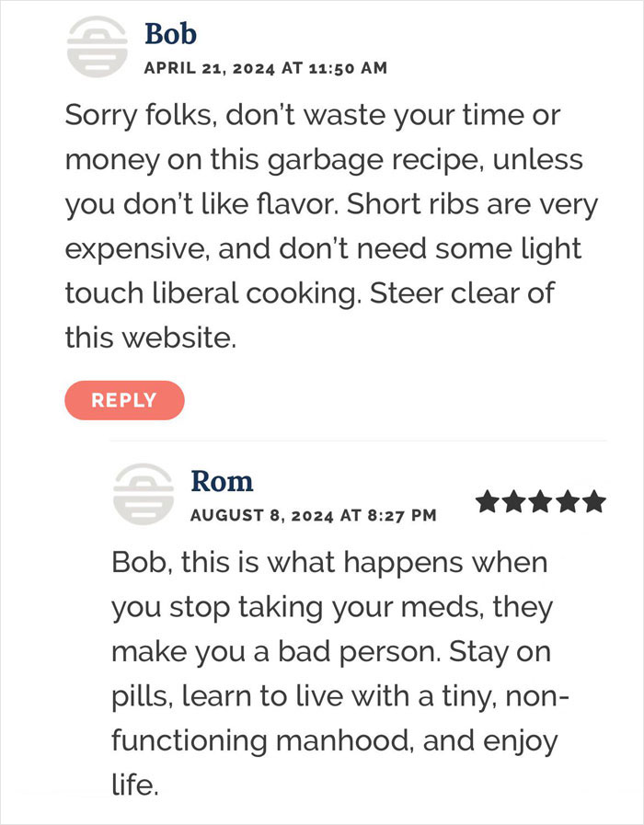644x825 pixels.
Task: Open Bob's username profile link
Action: (x=170, y=35)
